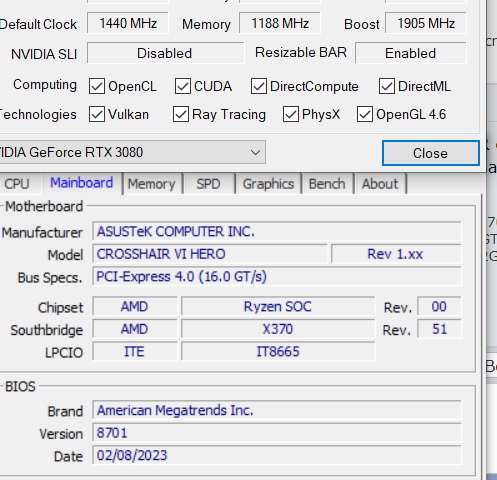Click the Default Clock 1440 MHz field
The height and width of the screenshot is (480, 497).
coord(128,23)
